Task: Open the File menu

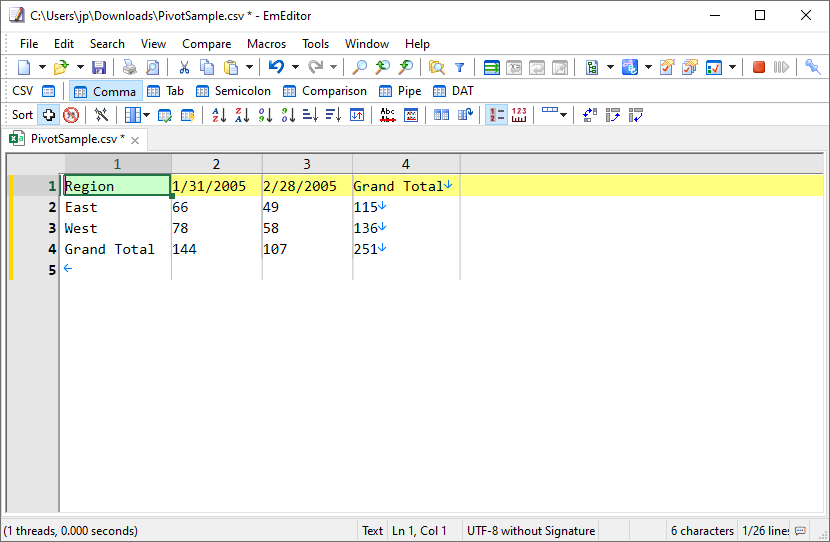Action: click(x=29, y=44)
